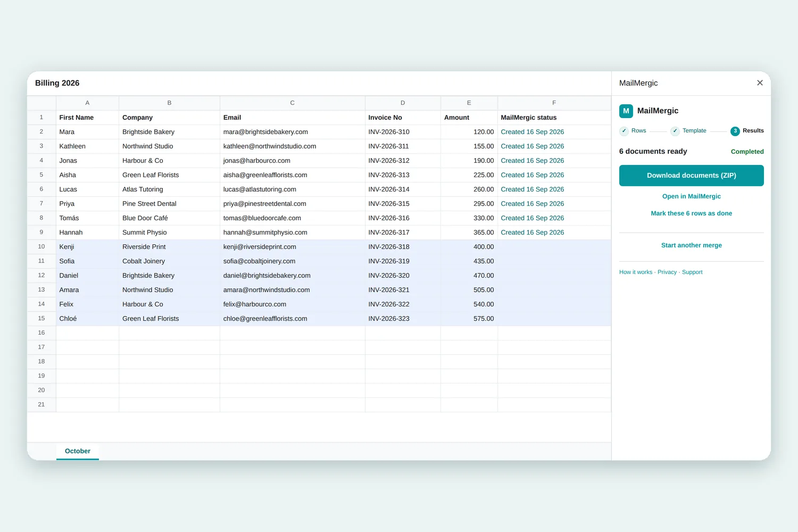Close the MailMergic side panel

(760, 82)
